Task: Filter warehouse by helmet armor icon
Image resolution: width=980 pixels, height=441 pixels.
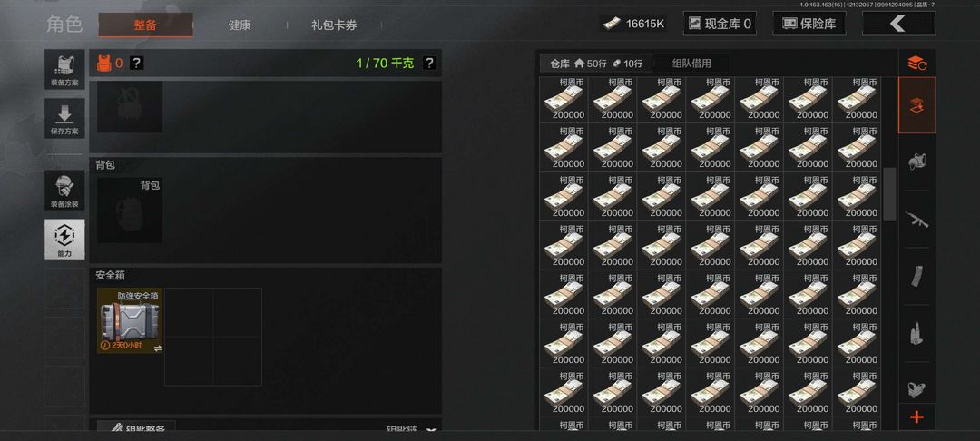Action: point(916,162)
